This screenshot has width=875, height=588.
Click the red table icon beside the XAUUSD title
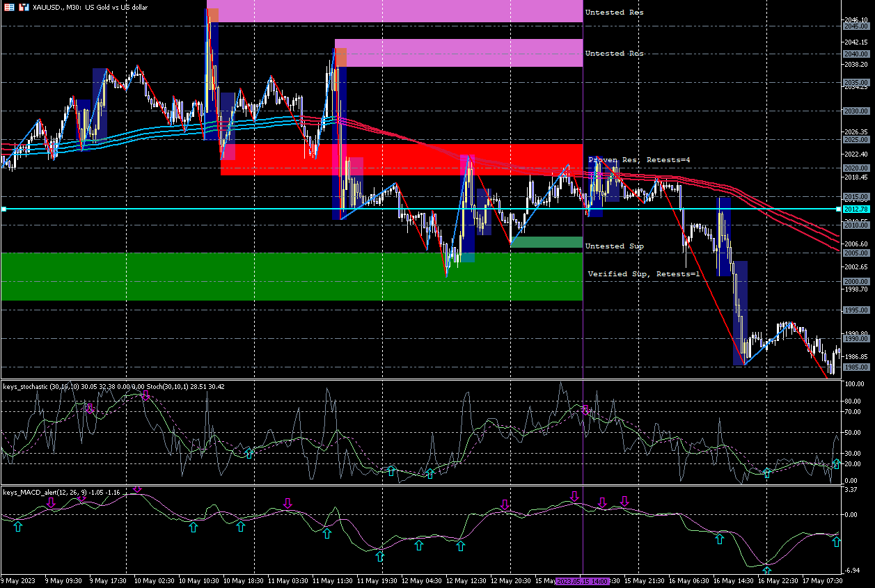click(8, 6)
